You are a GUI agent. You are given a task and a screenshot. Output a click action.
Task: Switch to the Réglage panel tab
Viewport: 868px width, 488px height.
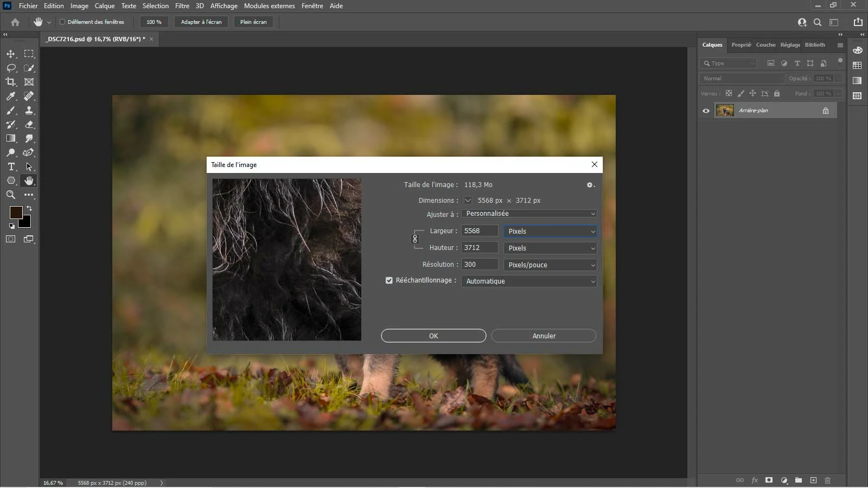coord(790,45)
